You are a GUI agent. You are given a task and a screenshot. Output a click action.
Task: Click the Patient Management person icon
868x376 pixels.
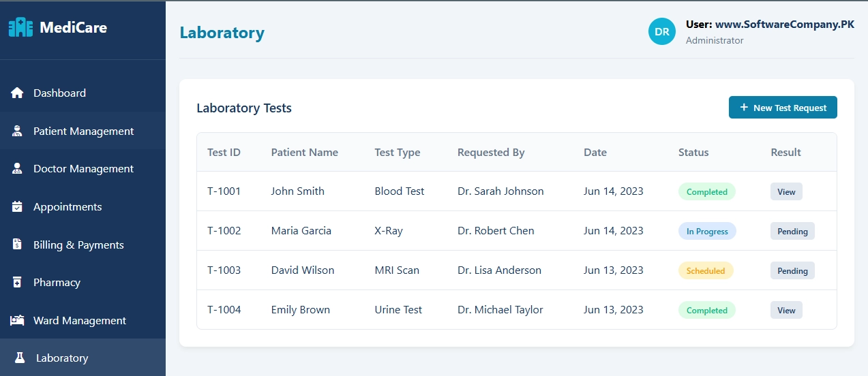click(18, 131)
